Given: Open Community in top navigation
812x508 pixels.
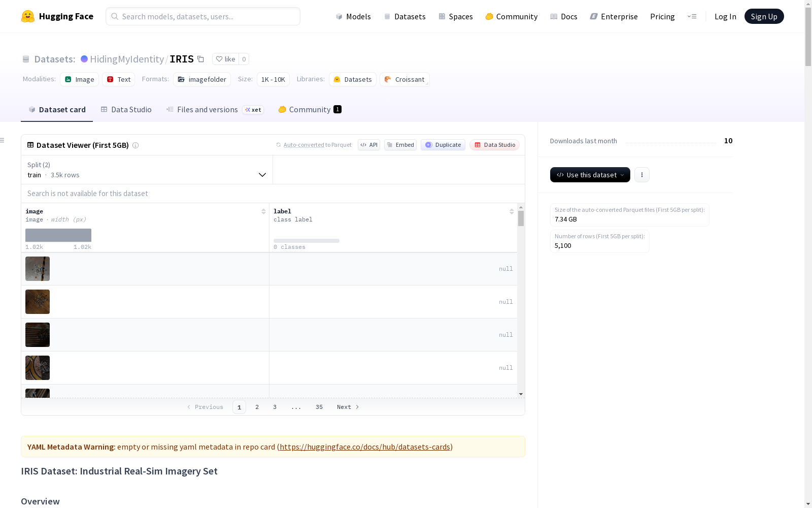Looking at the screenshot, I should click(512, 16).
